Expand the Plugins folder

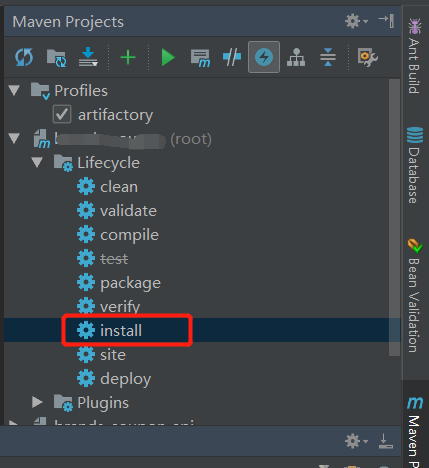pos(37,402)
